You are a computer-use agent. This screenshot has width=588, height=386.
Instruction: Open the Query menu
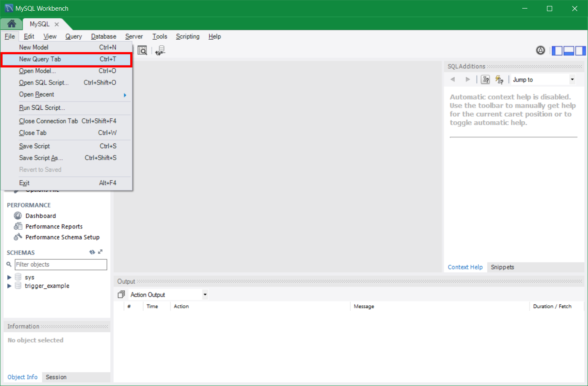[x=73, y=36]
